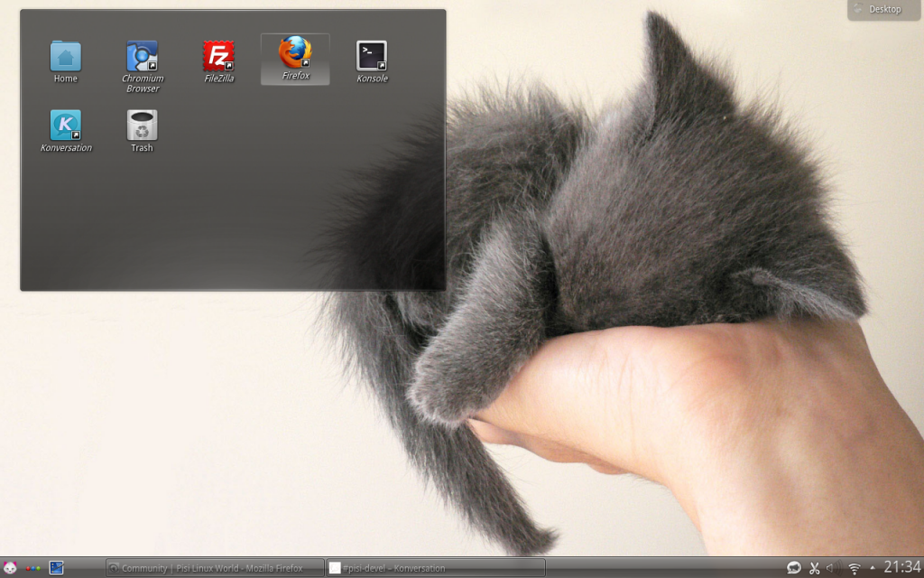Click the Konversation speech-bubble notification tray icon
Screen dimensions: 924x578
click(x=792, y=567)
